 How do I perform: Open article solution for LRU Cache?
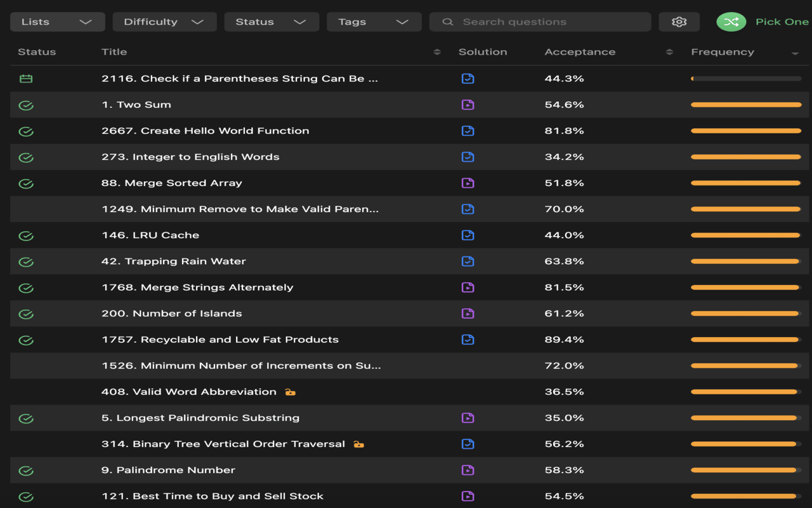click(x=468, y=236)
